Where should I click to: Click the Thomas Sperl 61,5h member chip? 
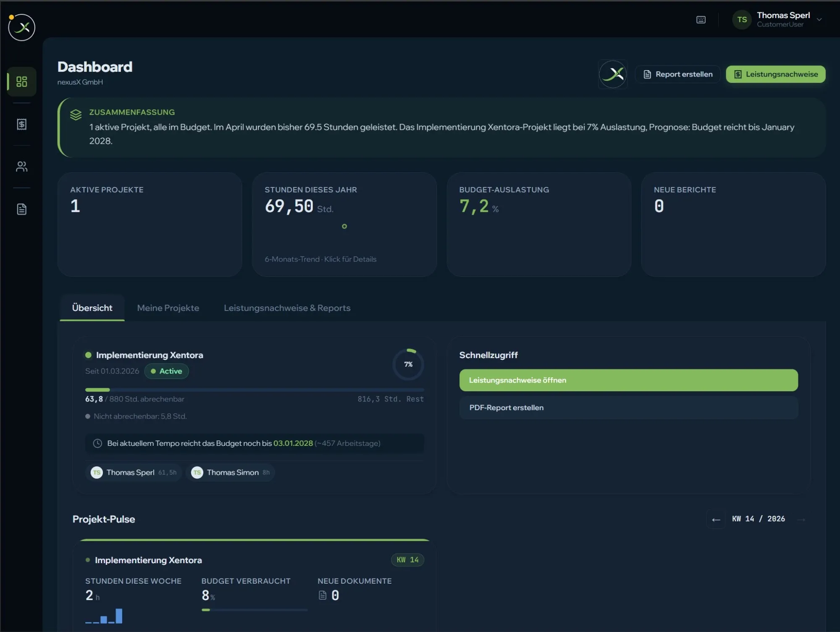point(134,473)
